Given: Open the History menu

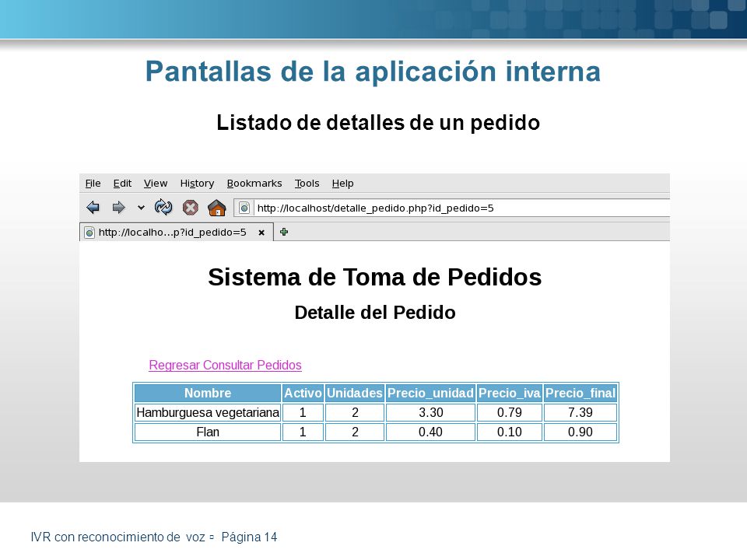Looking at the screenshot, I should point(197,184).
